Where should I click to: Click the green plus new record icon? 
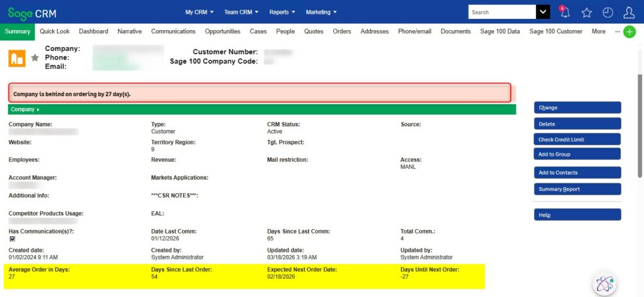pos(629,32)
